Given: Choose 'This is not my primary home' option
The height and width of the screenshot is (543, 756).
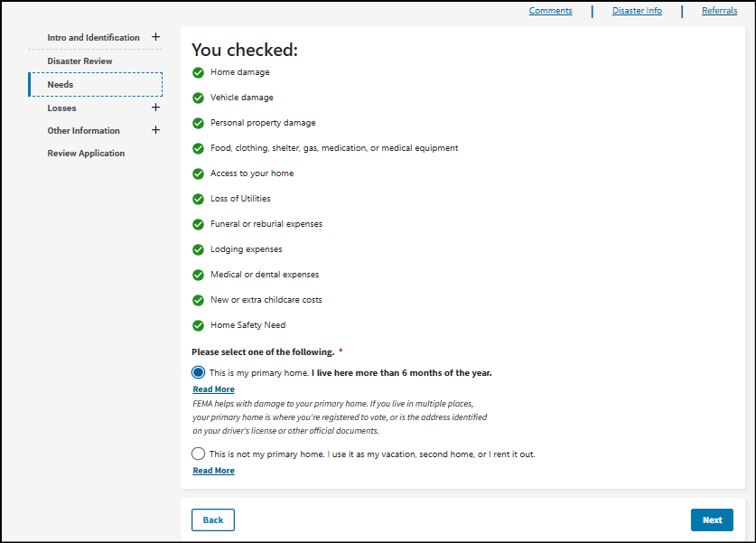Looking at the screenshot, I should point(199,454).
